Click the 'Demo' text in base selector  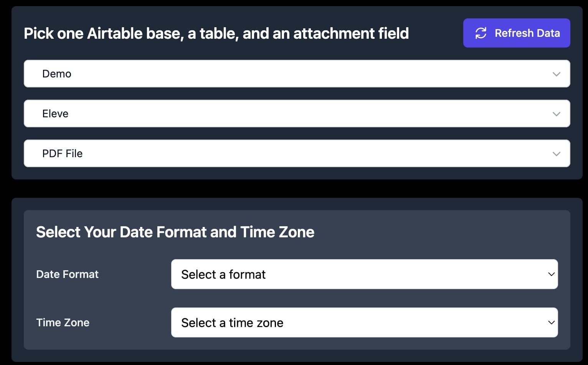pyautogui.click(x=57, y=74)
